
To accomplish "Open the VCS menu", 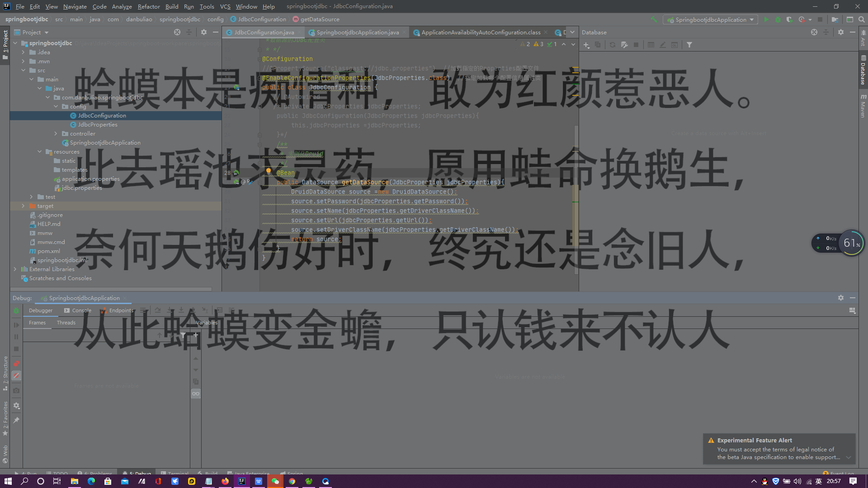I will [225, 6].
